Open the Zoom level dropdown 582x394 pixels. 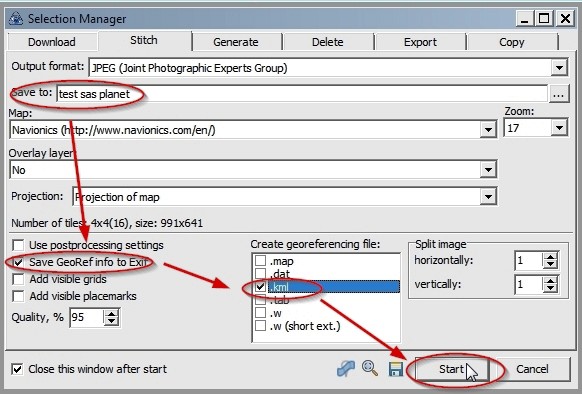click(x=559, y=128)
